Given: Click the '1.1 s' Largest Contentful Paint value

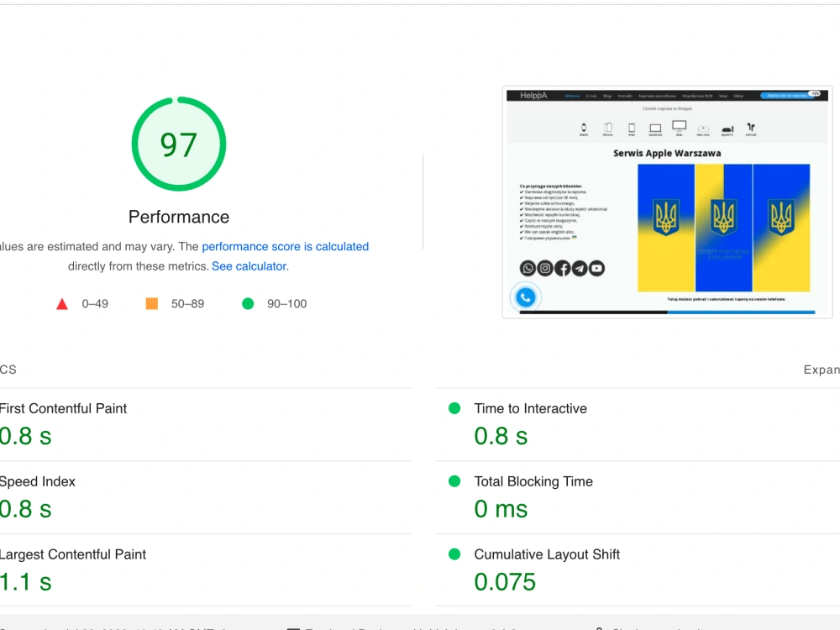Looking at the screenshot, I should (26, 582).
